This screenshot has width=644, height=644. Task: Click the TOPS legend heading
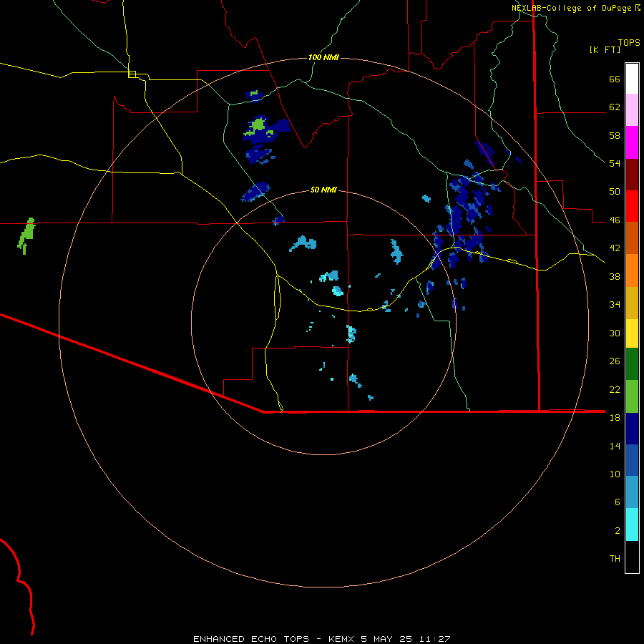point(629,42)
